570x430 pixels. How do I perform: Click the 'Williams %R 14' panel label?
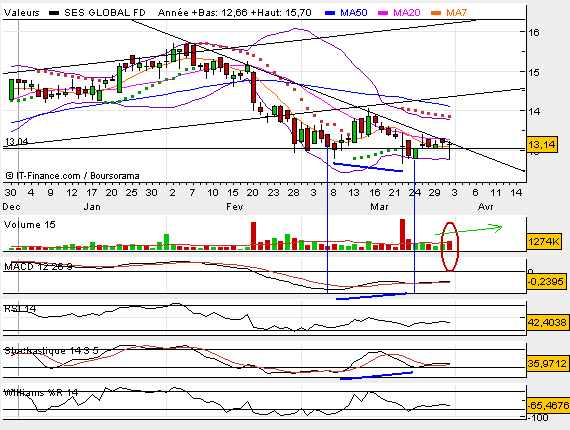click(41, 393)
